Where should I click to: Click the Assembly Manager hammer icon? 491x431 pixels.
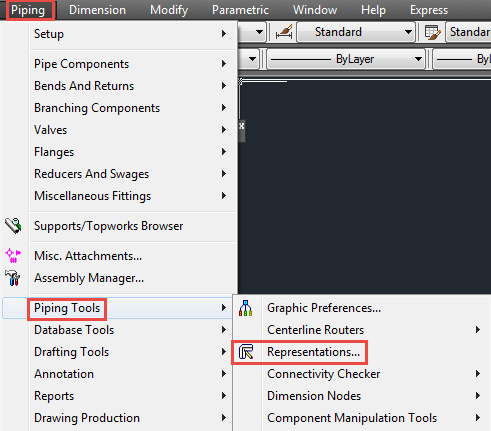[x=13, y=278]
